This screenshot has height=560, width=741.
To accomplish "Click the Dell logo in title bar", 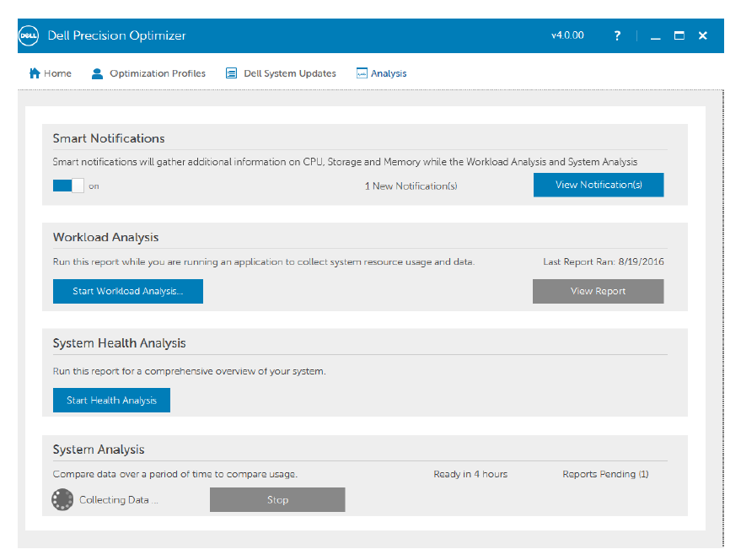I will [x=30, y=35].
